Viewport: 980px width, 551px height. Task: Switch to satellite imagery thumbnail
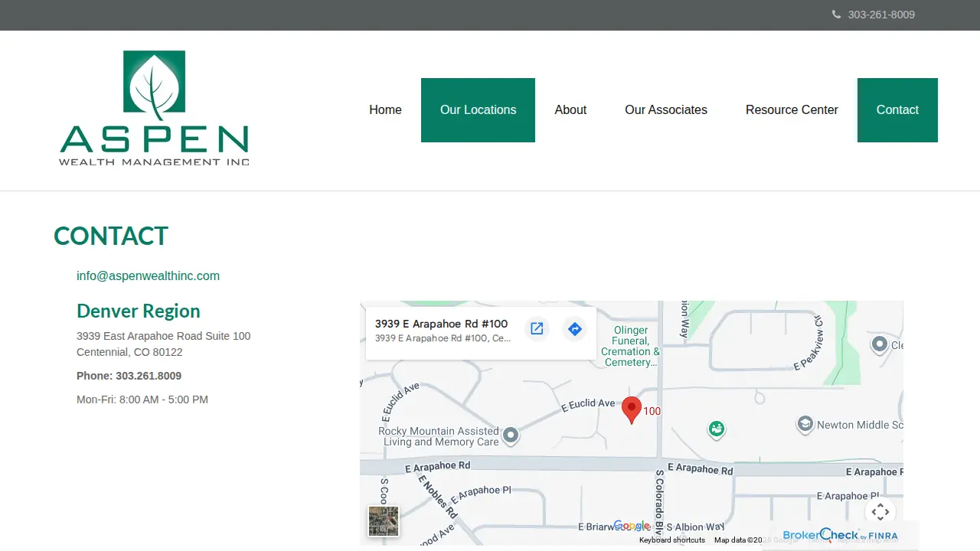tap(384, 521)
